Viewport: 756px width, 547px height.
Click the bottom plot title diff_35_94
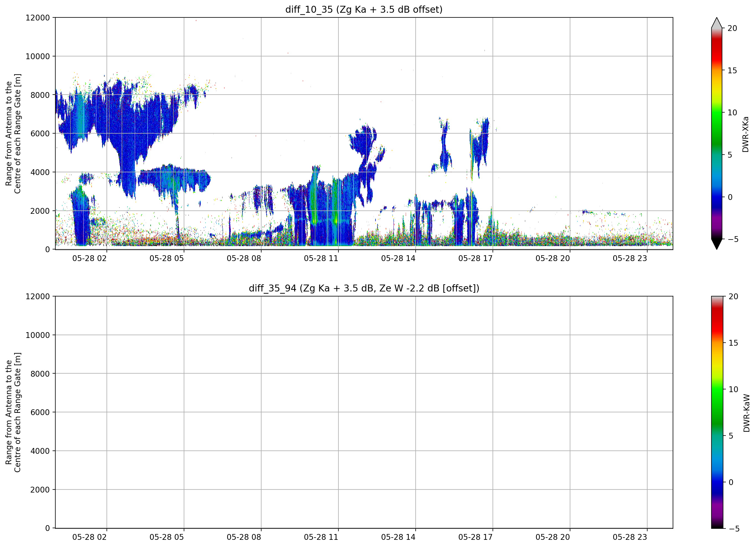(364, 288)
